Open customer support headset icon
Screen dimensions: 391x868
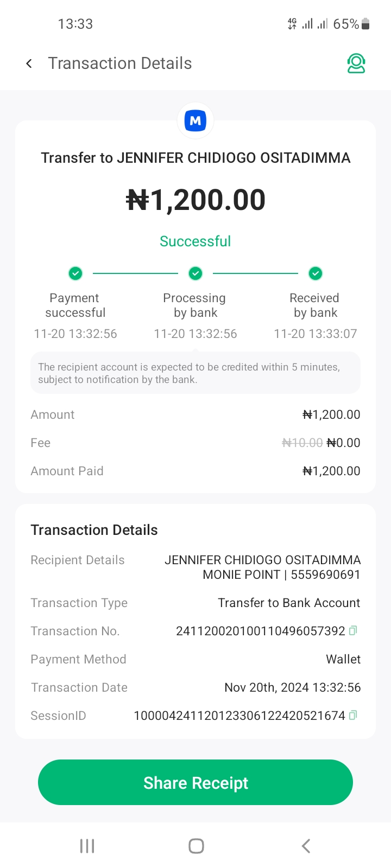[356, 63]
